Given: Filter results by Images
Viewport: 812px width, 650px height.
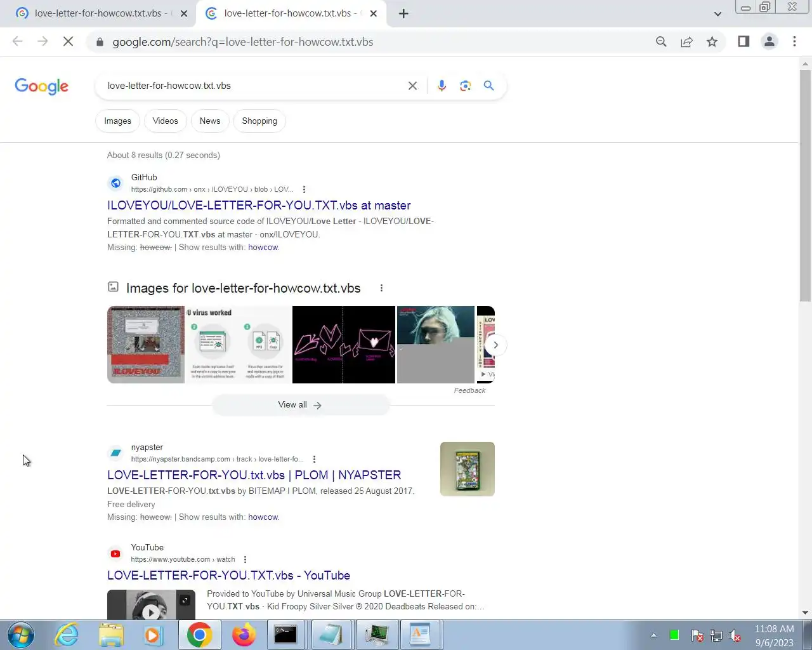Looking at the screenshot, I should coord(117,121).
